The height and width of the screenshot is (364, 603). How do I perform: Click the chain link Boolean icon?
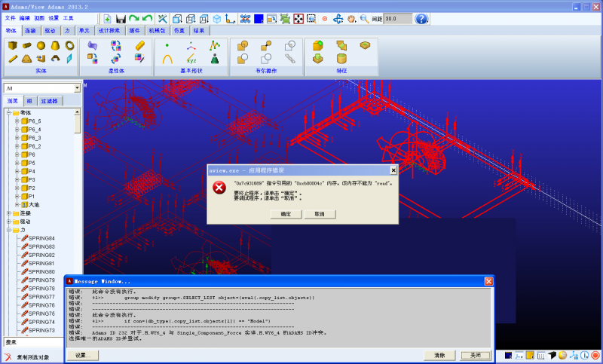(x=290, y=59)
